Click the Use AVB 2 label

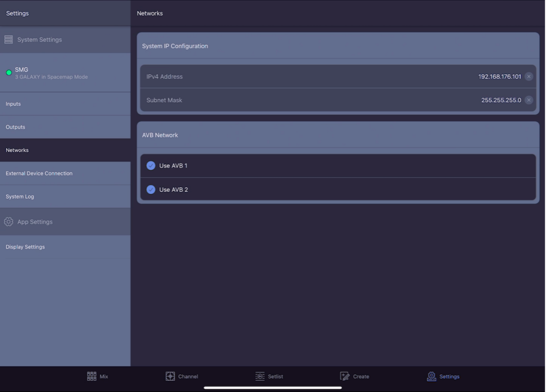173,190
